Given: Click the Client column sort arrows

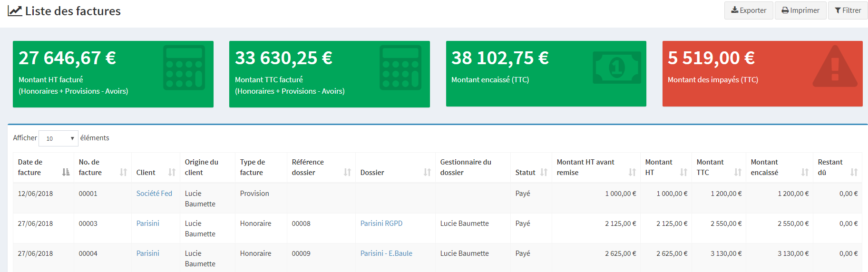Looking at the screenshot, I should [172, 172].
